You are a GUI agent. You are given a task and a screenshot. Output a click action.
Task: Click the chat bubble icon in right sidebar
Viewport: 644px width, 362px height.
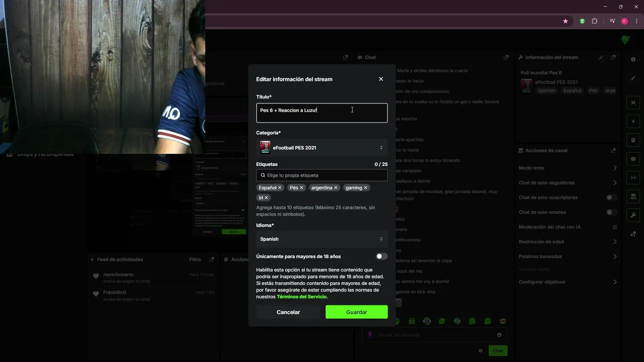(x=633, y=159)
